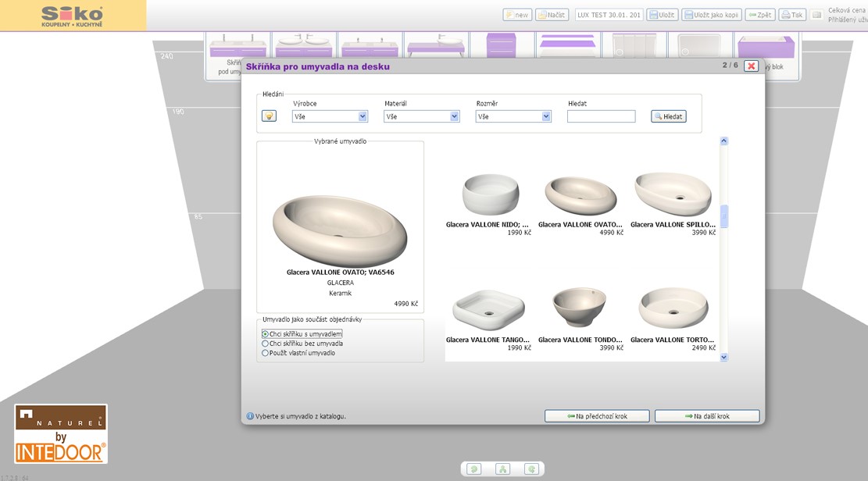Click the 'LUX TEST 30.01. 201' project name field
This screenshot has width=868, height=481.
[x=609, y=15]
